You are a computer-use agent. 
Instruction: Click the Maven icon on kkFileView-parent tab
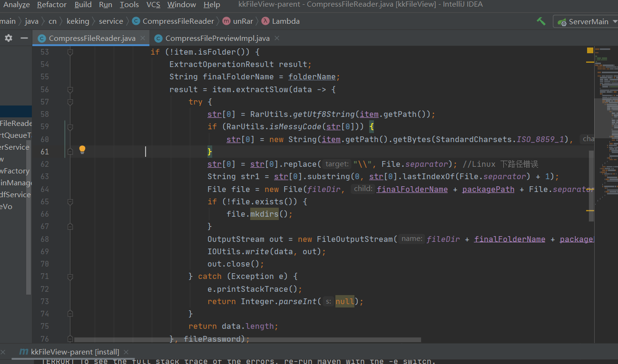[x=23, y=352]
